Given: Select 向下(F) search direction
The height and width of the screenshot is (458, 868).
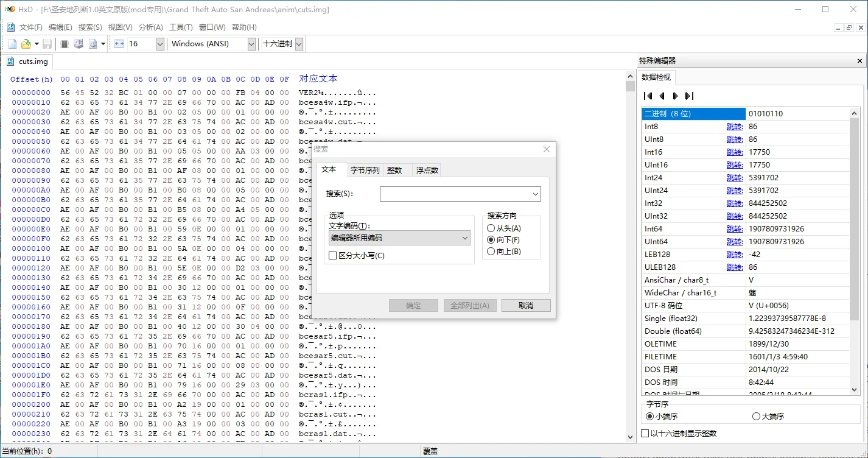Looking at the screenshot, I should pyautogui.click(x=503, y=240).
